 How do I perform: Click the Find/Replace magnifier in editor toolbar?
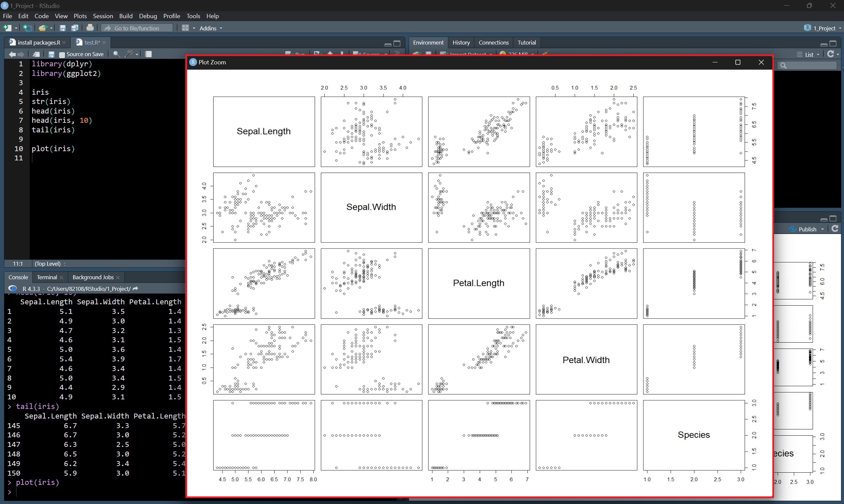[x=116, y=54]
